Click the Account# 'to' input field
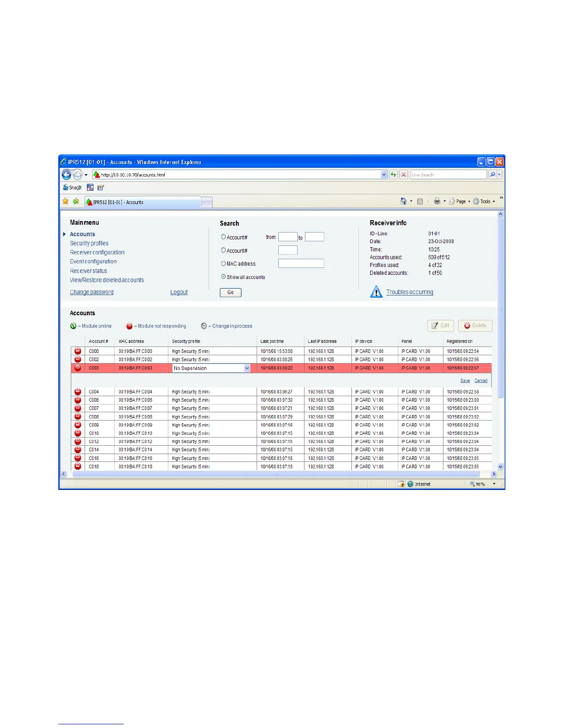The image size is (563, 728). click(x=315, y=237)
